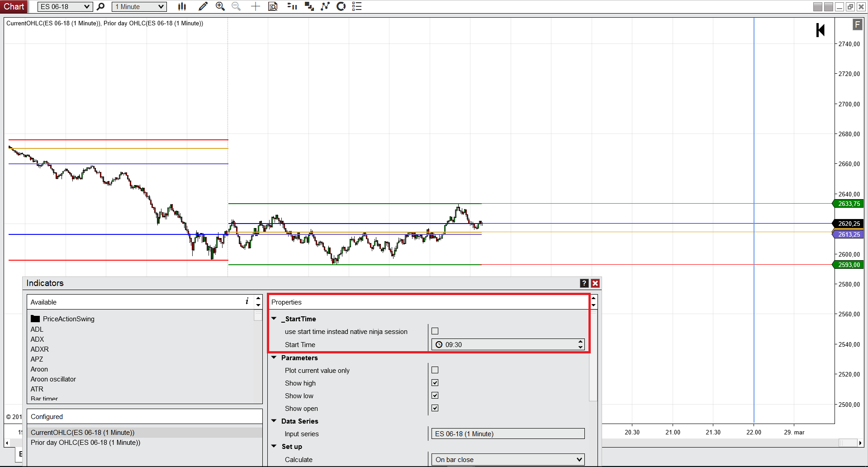
Task: Uncheck the Show high option
Action: click(x=435, y=383)
